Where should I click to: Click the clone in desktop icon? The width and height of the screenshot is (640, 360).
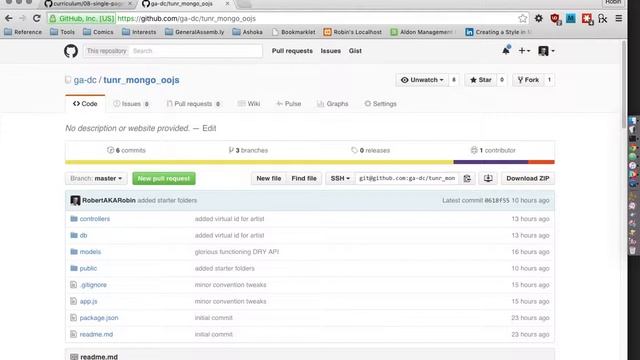click(x=488, y=178)
